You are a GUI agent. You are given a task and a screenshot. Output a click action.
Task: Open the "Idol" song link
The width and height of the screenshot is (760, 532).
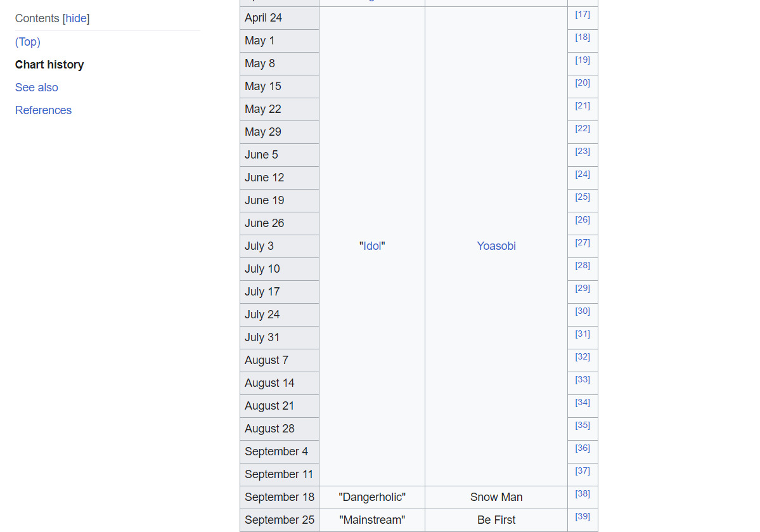click(x=372, y=246)
